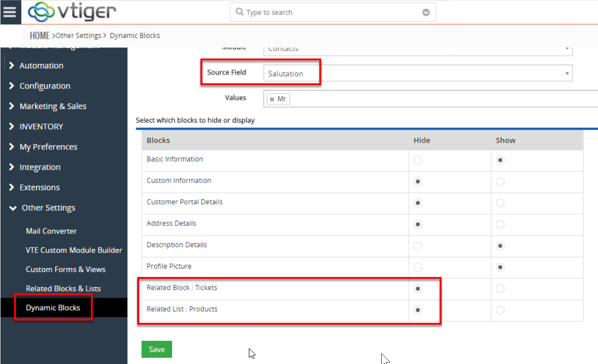Set Related List : Products to Show
The height and width of the screenshot is (364, 598).
[x=500, y=310]
